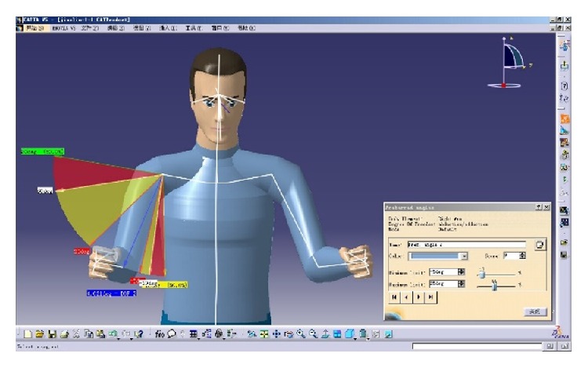Click the Minimum Limit spinner arrows
The height and width of the screenshot is (368, 588).
tap(461, 272)
